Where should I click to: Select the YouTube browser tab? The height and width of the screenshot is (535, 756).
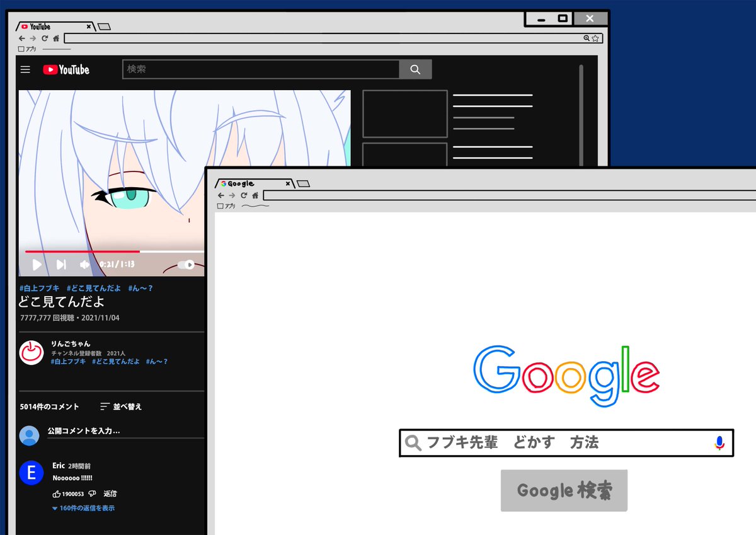(55, 26)
